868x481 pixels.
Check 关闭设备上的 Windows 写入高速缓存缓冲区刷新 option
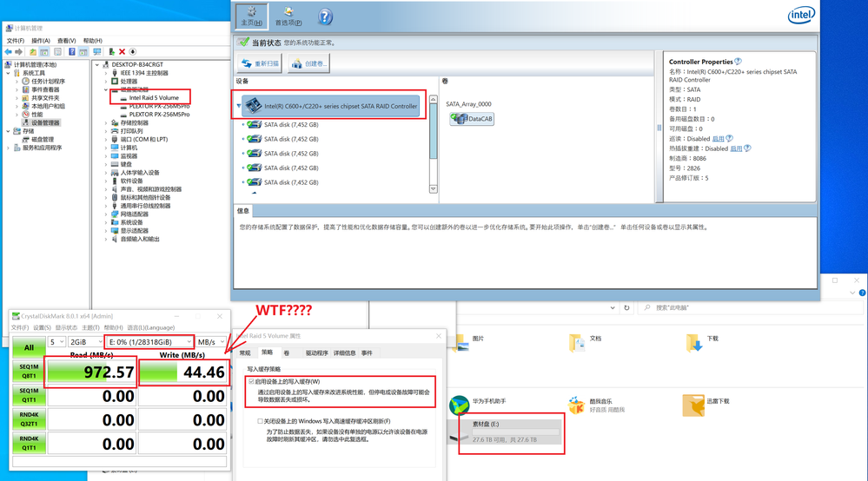tap(260, 421)
